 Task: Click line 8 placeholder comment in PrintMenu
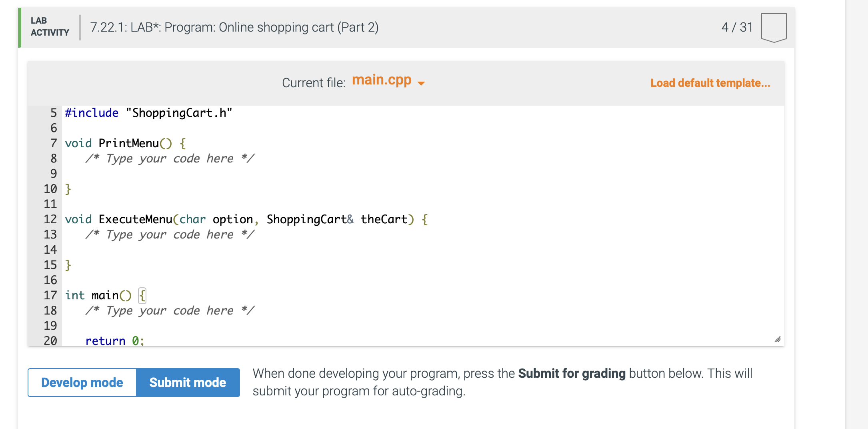pos(170,158)
